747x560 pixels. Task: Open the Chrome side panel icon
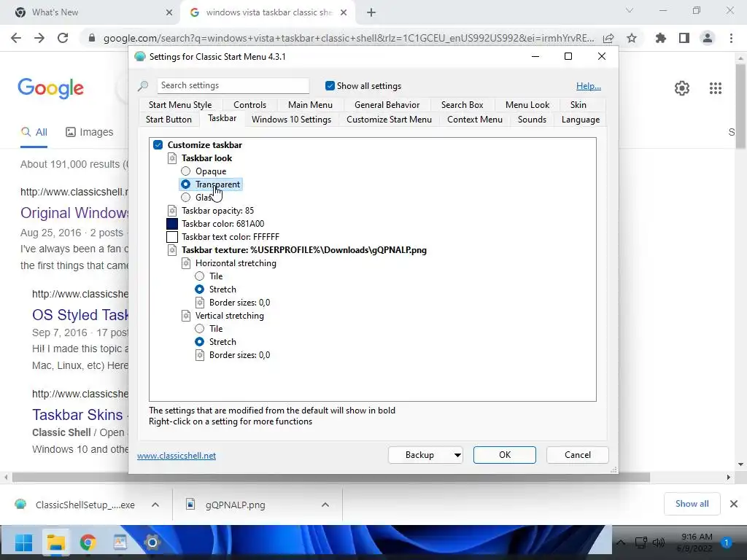[684, 38]
